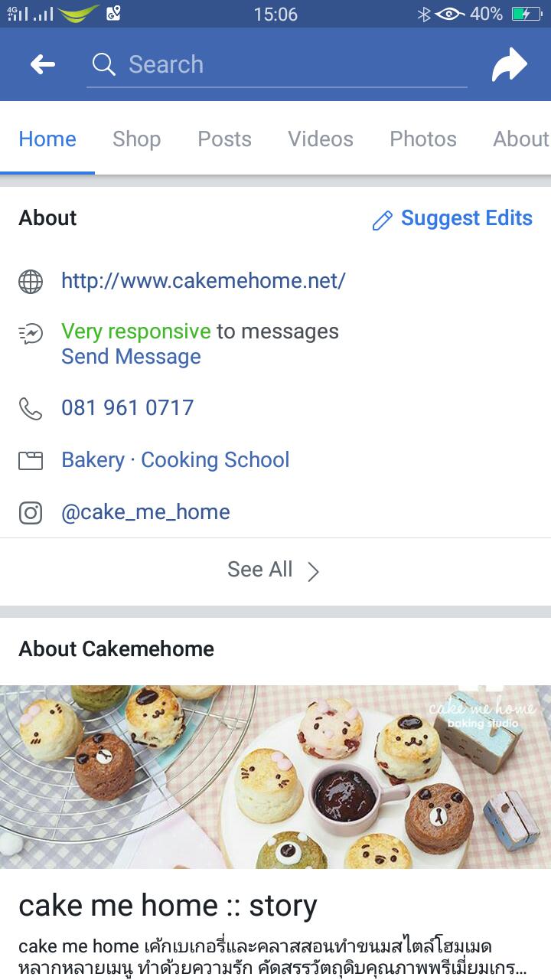Call phone number 081 961 0717
The width and height of the screenshot is (551, 980).
128,407
